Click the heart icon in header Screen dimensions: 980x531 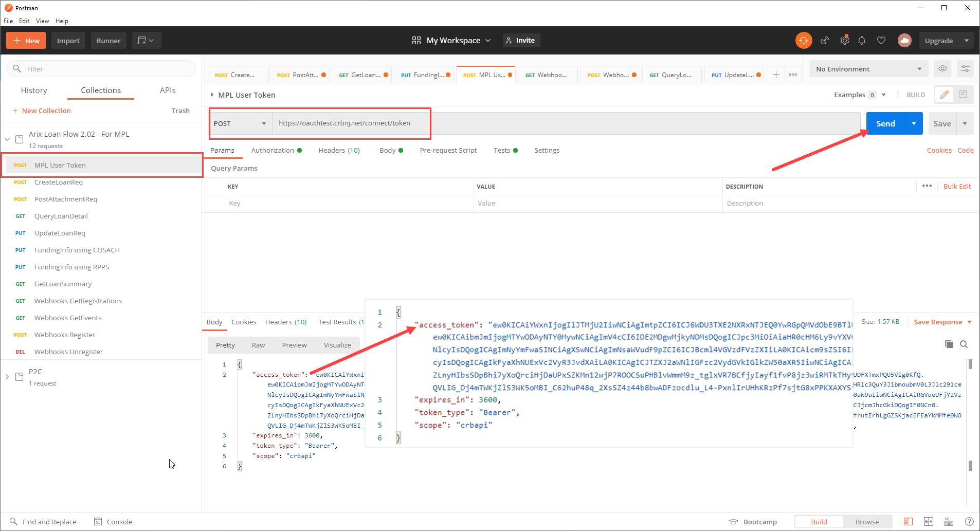(881, 41)
